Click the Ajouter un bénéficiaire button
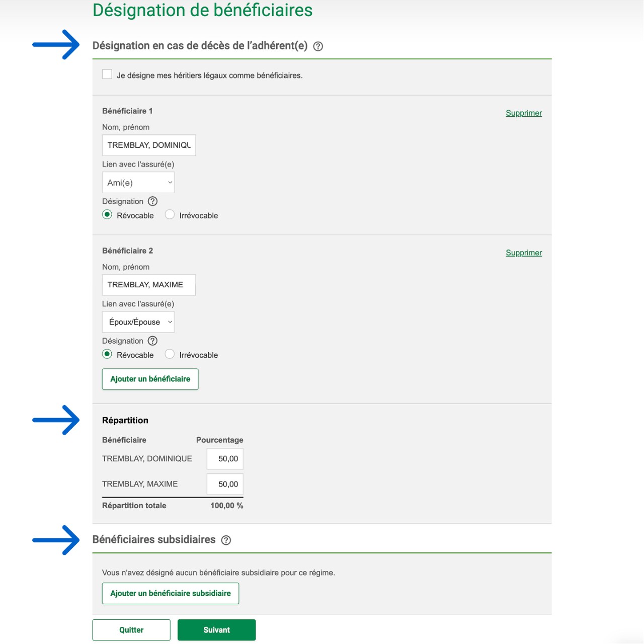Screen dimensions: 644x644 click(x=150, y=379)
